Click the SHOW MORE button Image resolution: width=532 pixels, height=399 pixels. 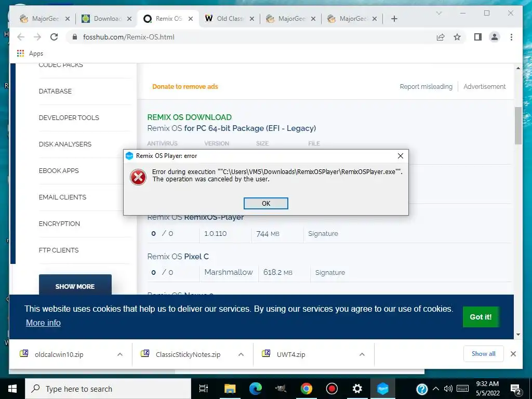pyautogui.click(x=75, y=285)
